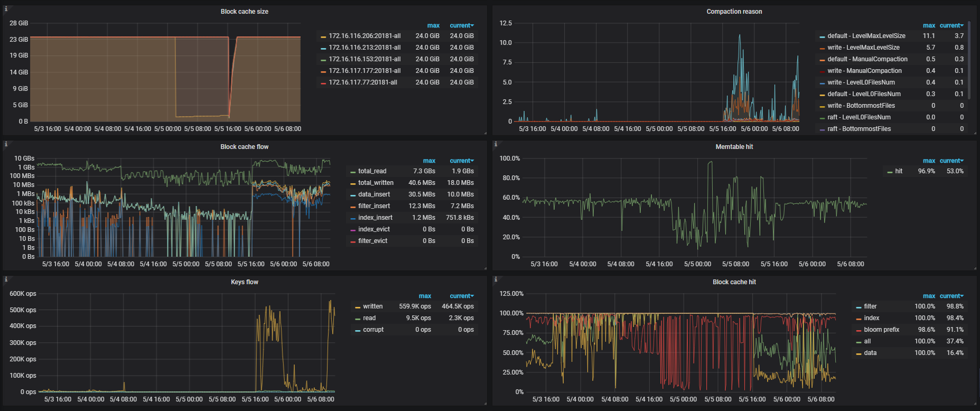Toggle the total_read series in Block cache flow
Screen dimensions: 980x411
[x=372, y=171]
